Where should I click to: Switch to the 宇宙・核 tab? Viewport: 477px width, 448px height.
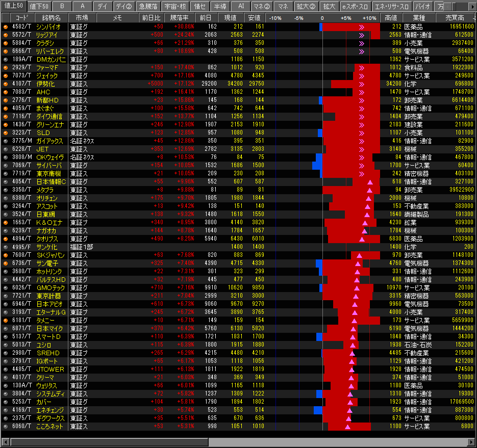pyautogui.click(x=175, y=6)
